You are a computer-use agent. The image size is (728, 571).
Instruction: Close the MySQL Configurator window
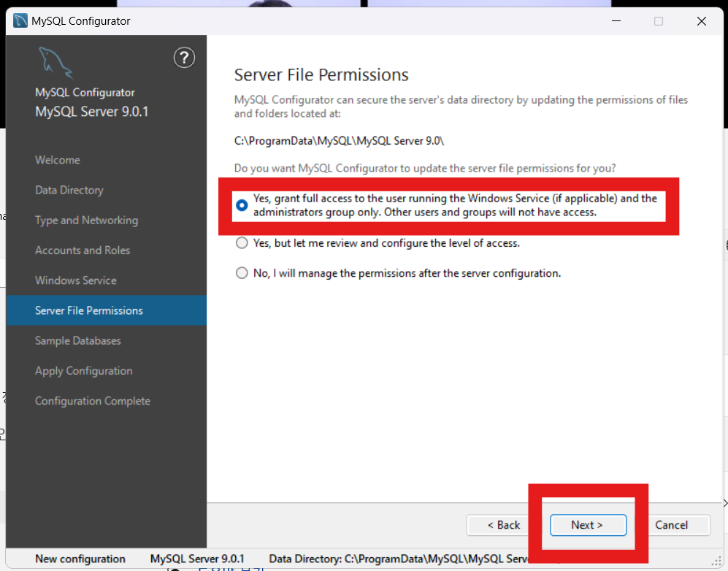point(702,21)
